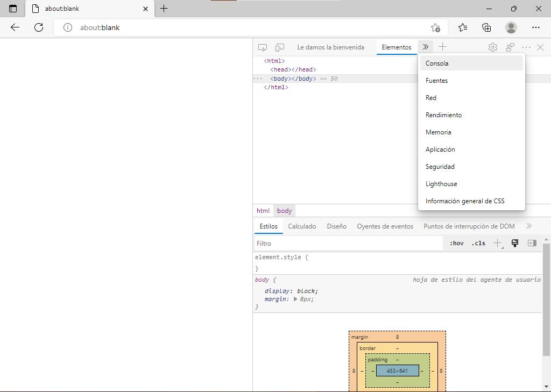Expand the margin shorthand triangle
Screen dimensions: 551x392
[295, 300]
